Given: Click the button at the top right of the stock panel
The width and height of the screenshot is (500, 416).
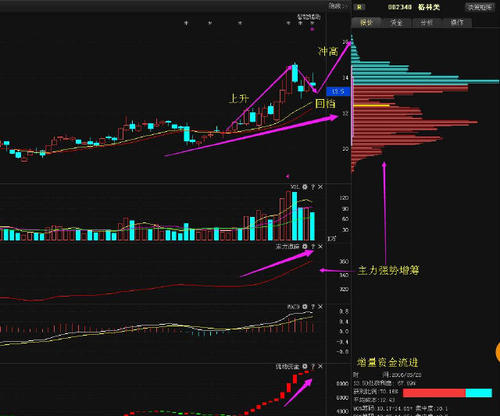Looking at the screenshot, I should (480, 7).
